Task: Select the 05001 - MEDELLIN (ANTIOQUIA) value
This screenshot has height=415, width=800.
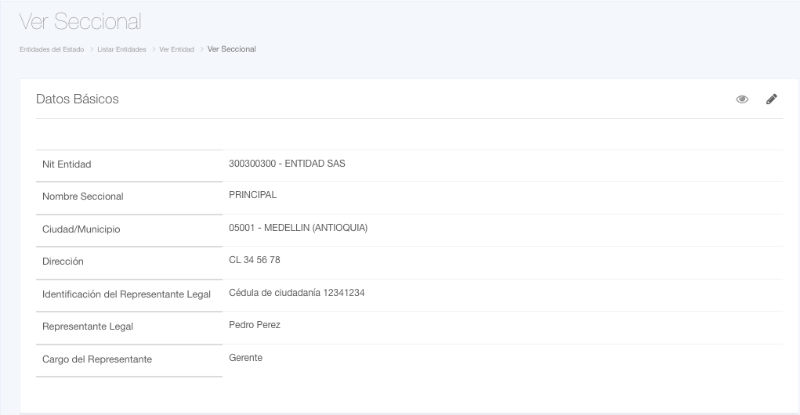Action: (298, 228)
